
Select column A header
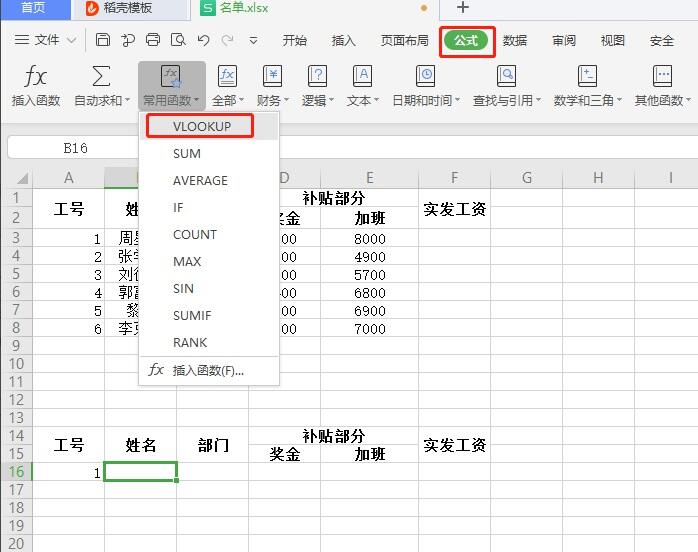tap(69, 178)
